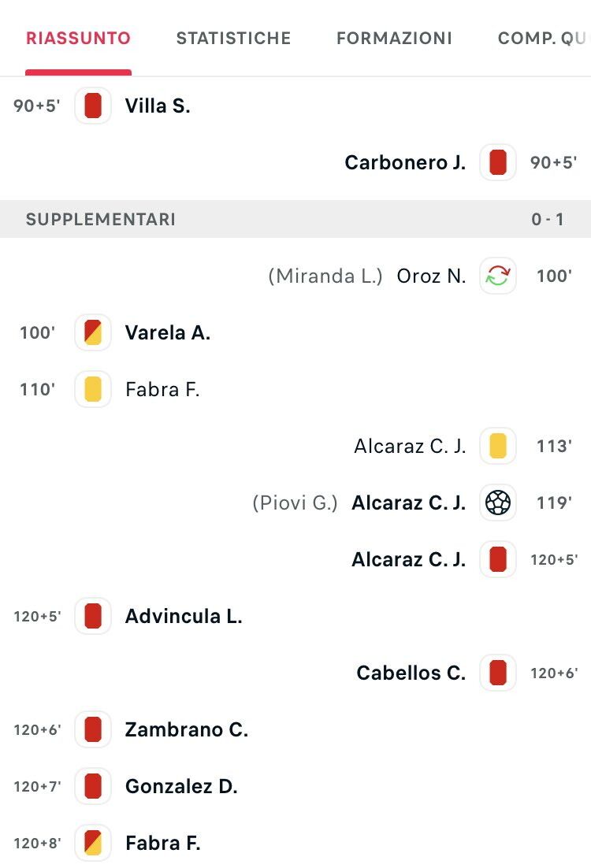Click the red card icon beside Carbonero J.
Screen dimensions: 591x868
498,162
